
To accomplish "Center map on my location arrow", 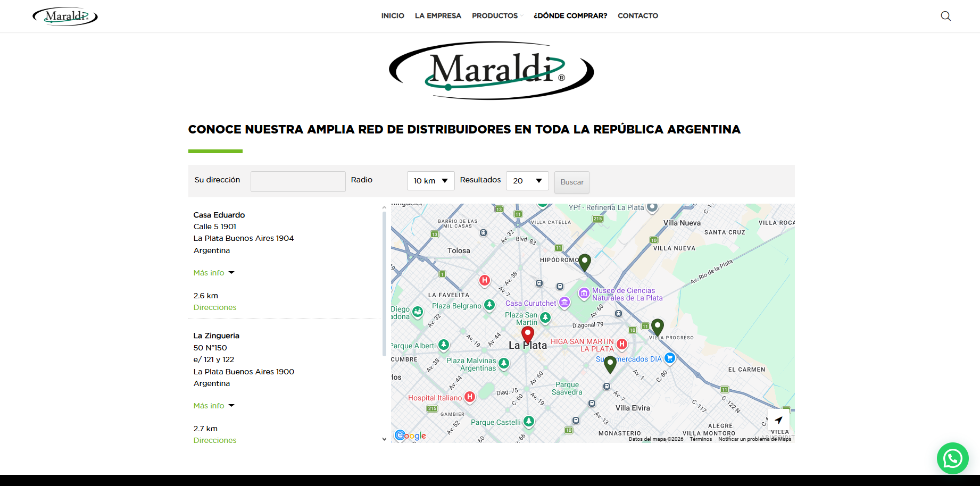I will 778,420.
